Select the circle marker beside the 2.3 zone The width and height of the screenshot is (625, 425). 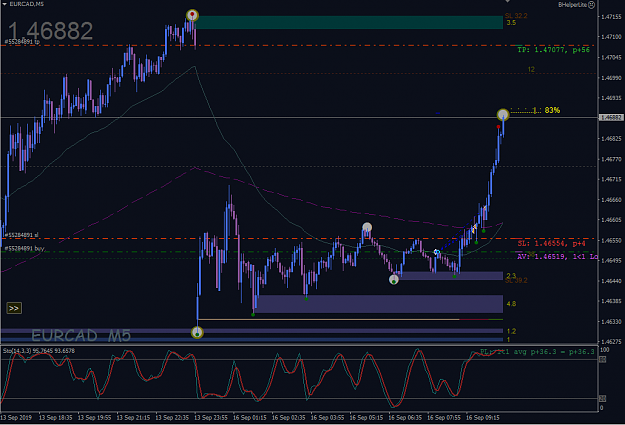pos(394,279)
